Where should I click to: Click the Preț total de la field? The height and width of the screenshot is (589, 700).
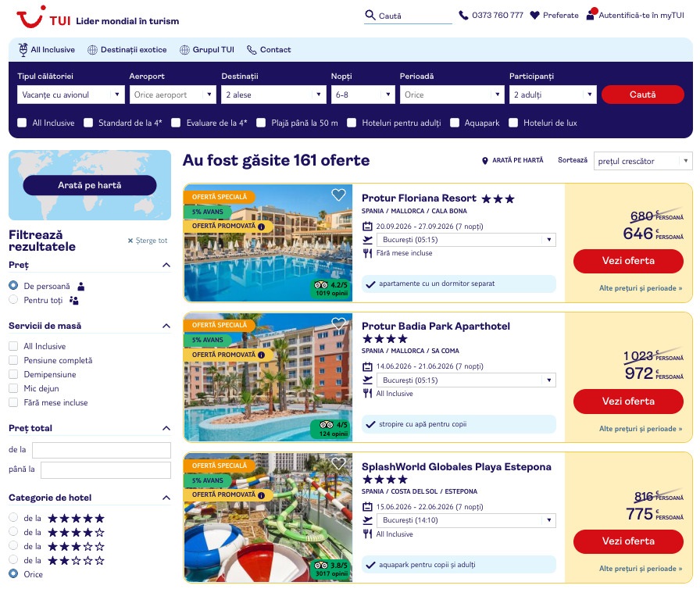click(102, 450)
